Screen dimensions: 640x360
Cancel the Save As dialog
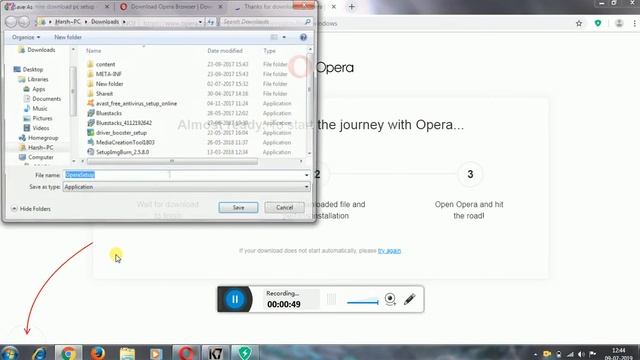284,207
